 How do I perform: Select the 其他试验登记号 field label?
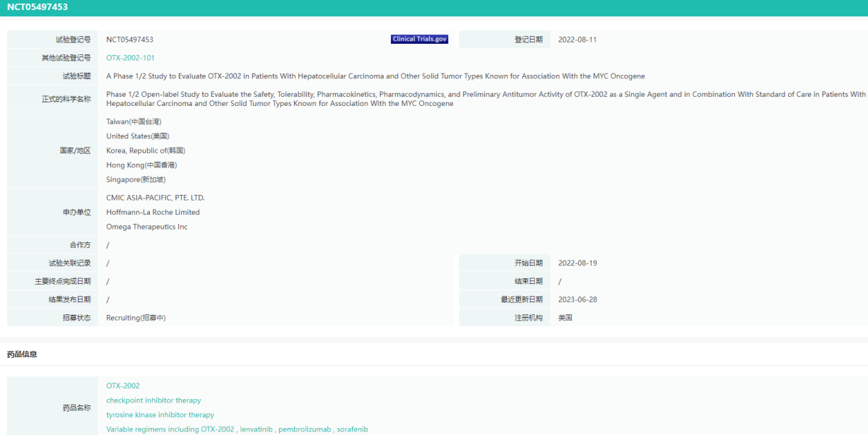point(66,58)
